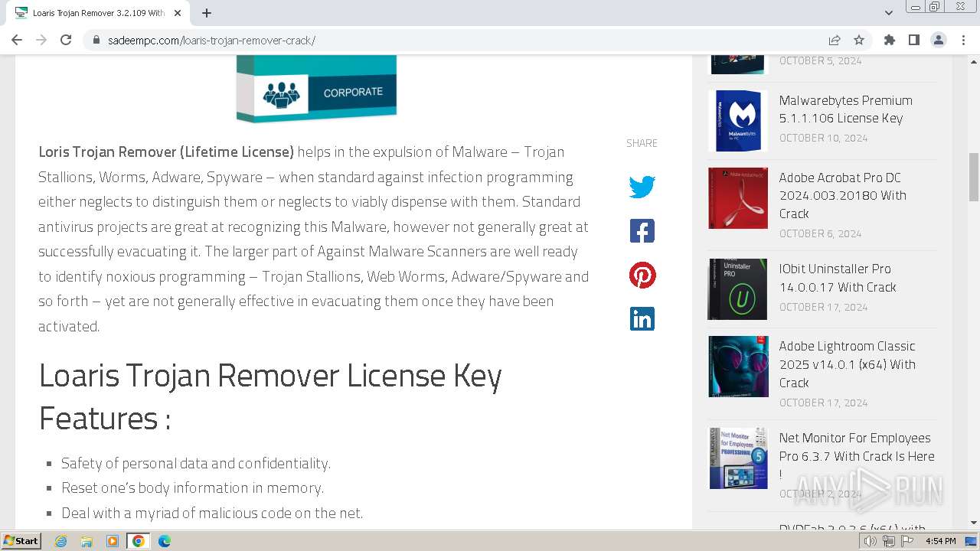
Task: Click 'Safety of personal data and confidentiality' bullet
Action: (x=196, y=463)
